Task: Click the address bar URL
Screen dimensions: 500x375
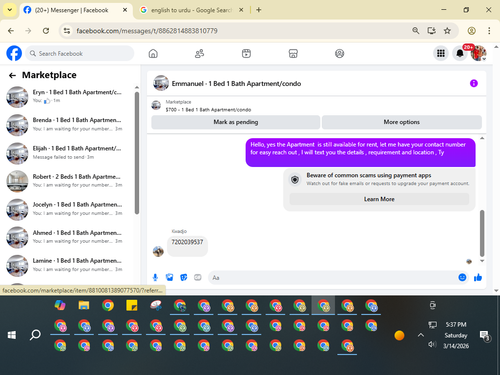Action: click(147, 31)
